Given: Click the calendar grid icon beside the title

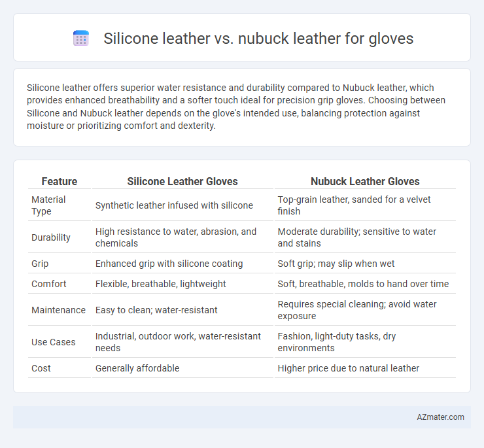Looking at the screenshot, I should [x=81, y=39].
